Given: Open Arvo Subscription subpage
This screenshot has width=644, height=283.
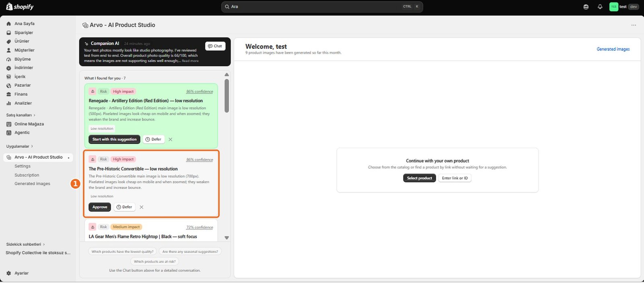Looking at the screenshot, I should [27, 175].
